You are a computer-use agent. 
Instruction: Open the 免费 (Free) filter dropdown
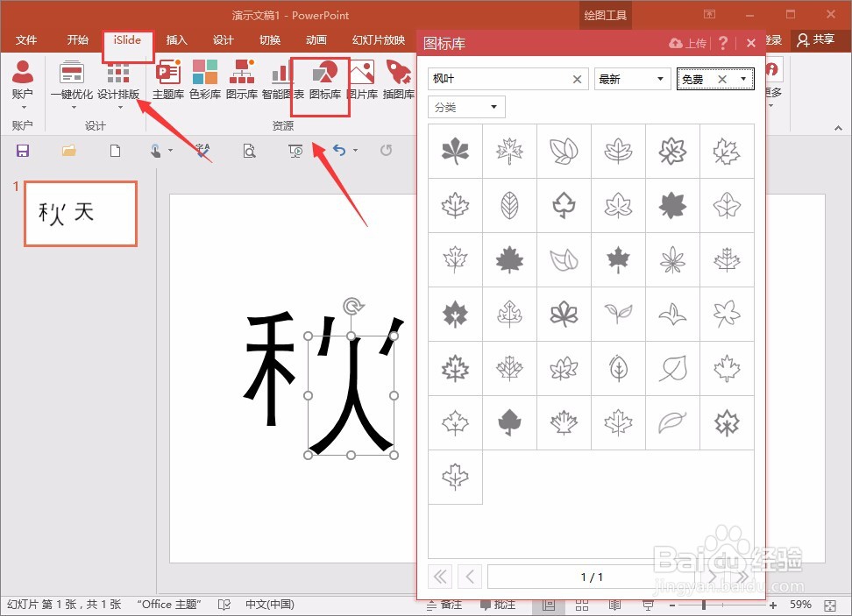coord(744,79)
